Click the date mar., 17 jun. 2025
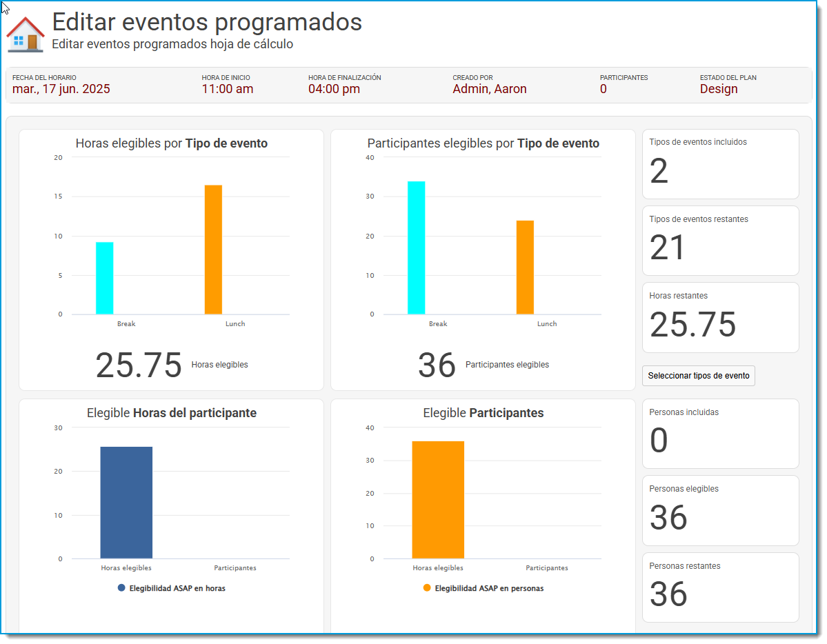Image resolution: width=827 pixels, height=644 pixels. [61, 89]
